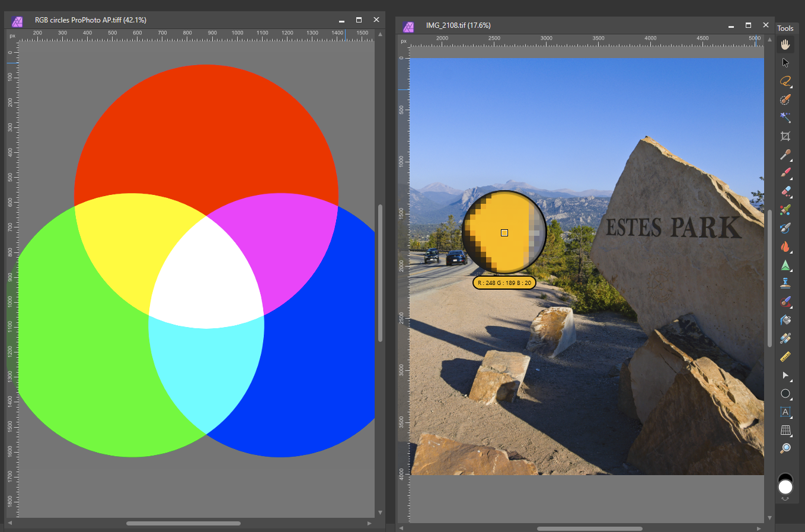Image resolution: width=805 pixels, height=532 pixels.
Task: Click scroll-right arrow in IMG_2108 window
Action: tap(759, 528)
